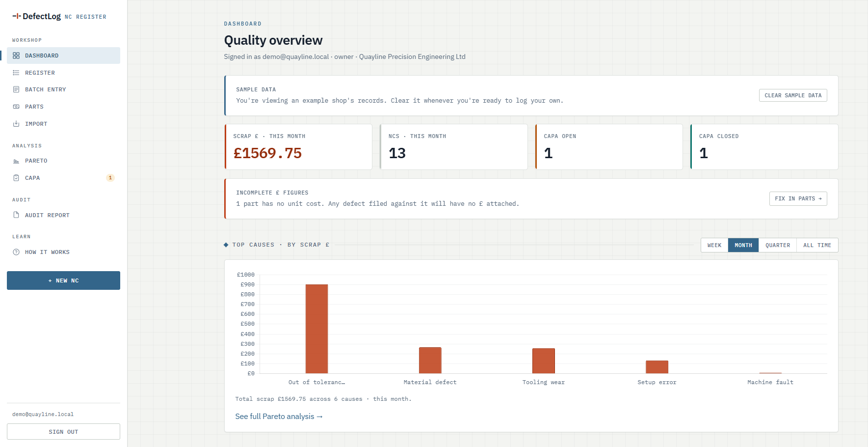This screenshot has height=447, width=868.
Task: Open the Audit Report page
Action: coord(63,215)
